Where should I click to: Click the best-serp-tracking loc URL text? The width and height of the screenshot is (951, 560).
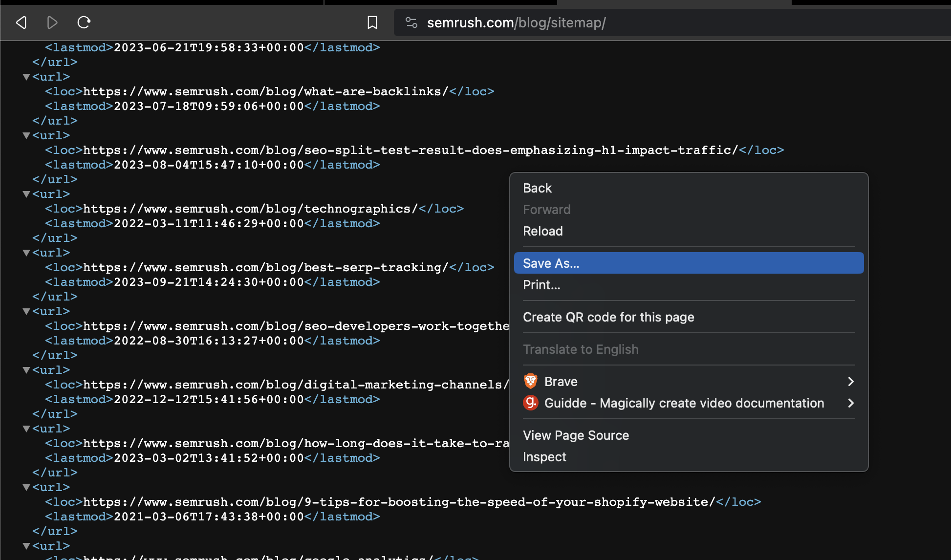(x=266, y=267)
